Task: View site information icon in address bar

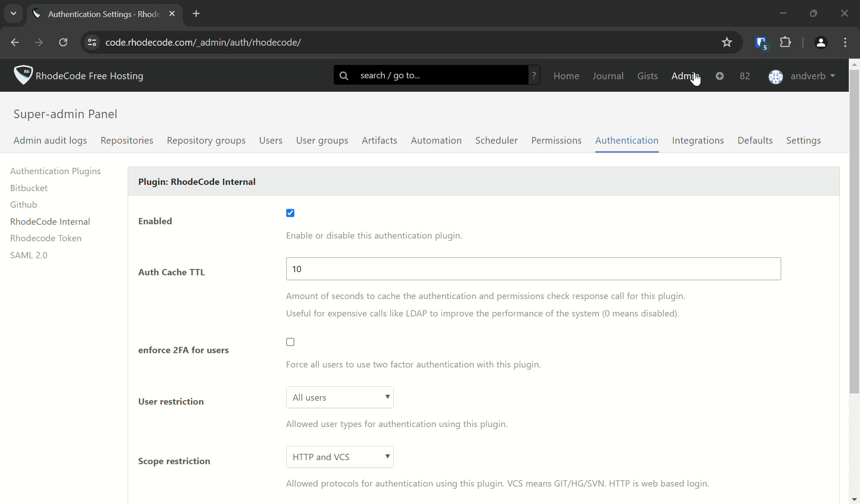Action: [92, 43]
